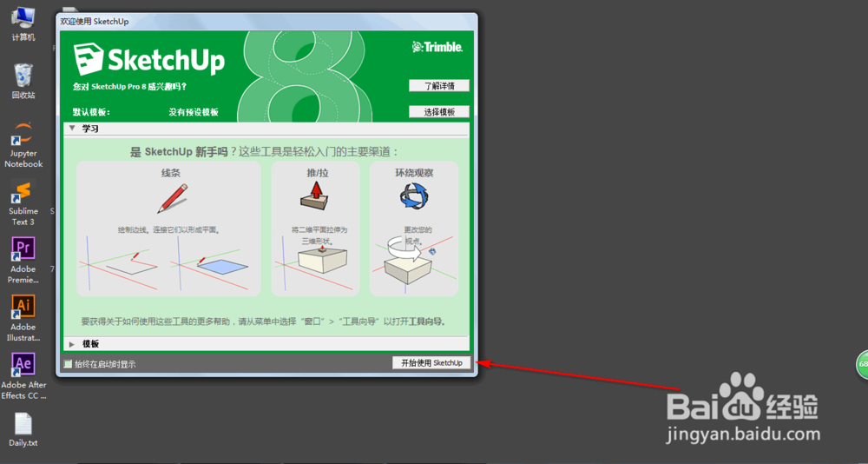Click the orbit icon under 环绕观察
868x464 pixels.
click(414, 196)
